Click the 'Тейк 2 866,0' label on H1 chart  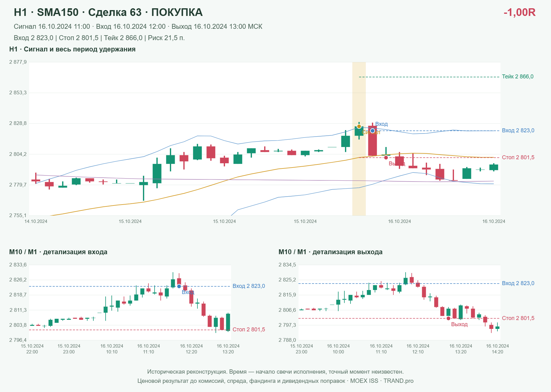point(518,77)
